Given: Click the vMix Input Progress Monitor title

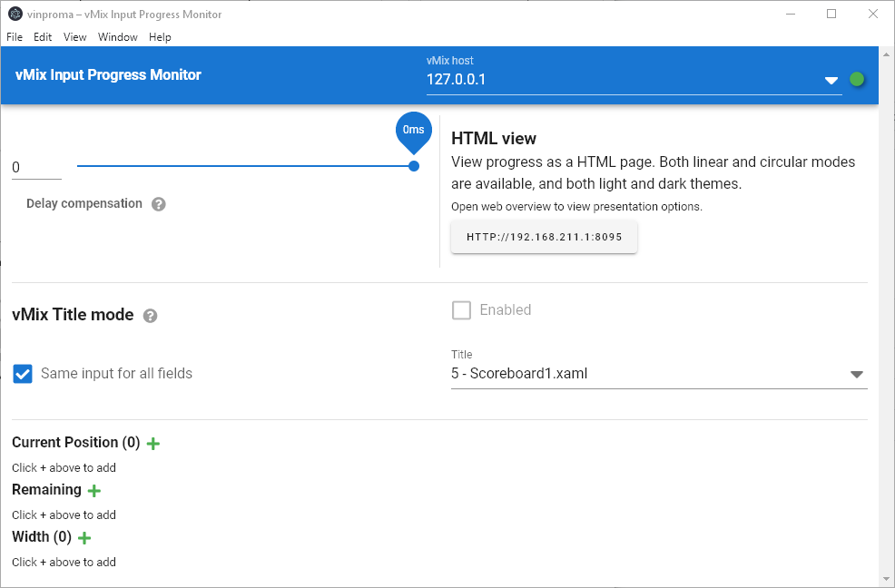Looking at the screenshot, I should tap(108, 74).
